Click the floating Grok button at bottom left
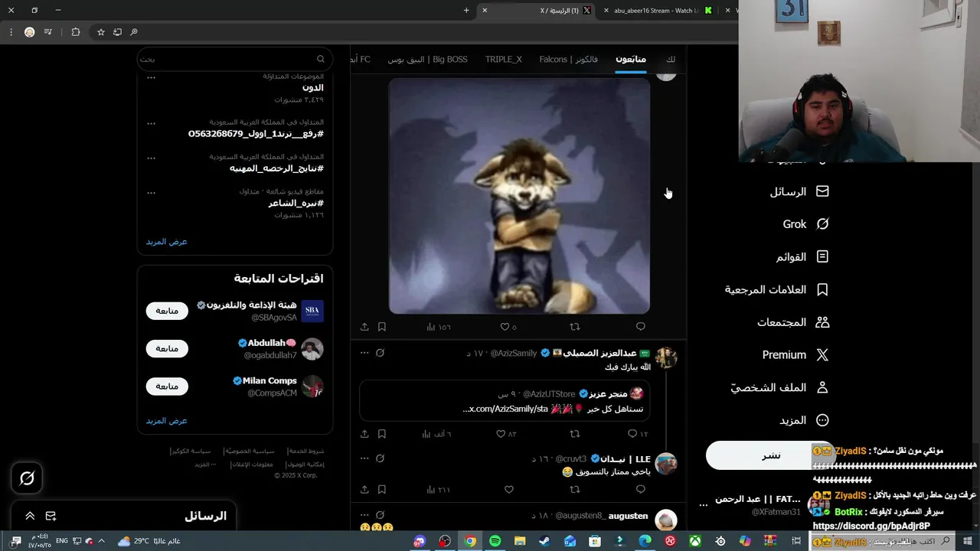 27,478
